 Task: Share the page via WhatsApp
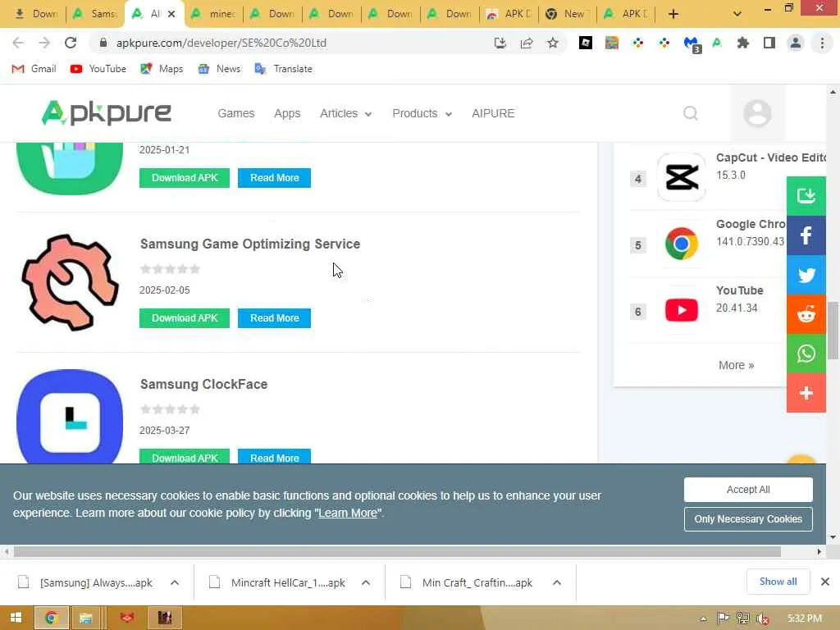pyautogui.click(x=806, y=354)
